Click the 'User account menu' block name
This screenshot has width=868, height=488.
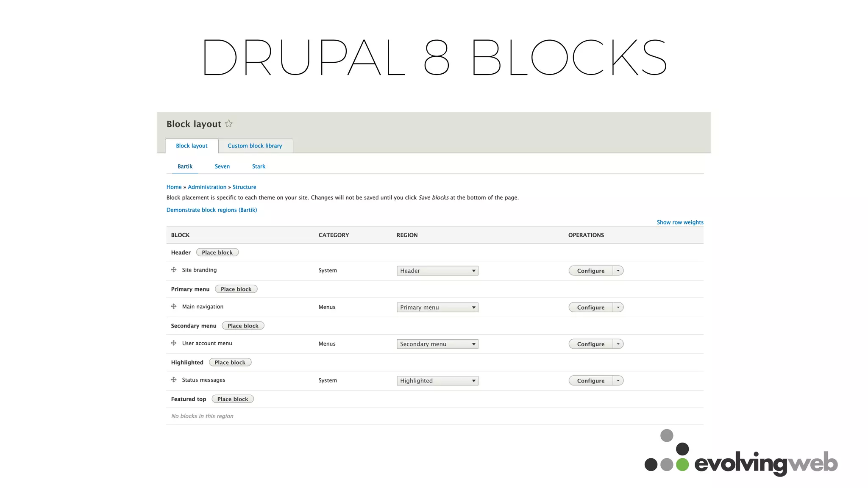(x=207, y=343)
